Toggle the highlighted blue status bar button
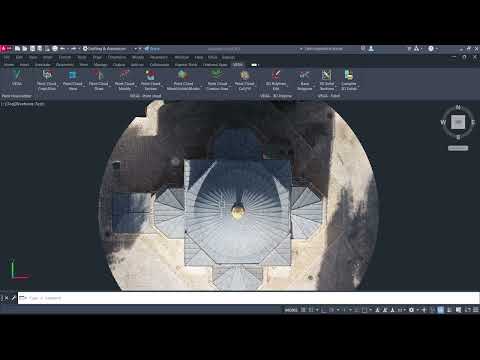This screenshot has width=480, height=360. tap(441, 310)
